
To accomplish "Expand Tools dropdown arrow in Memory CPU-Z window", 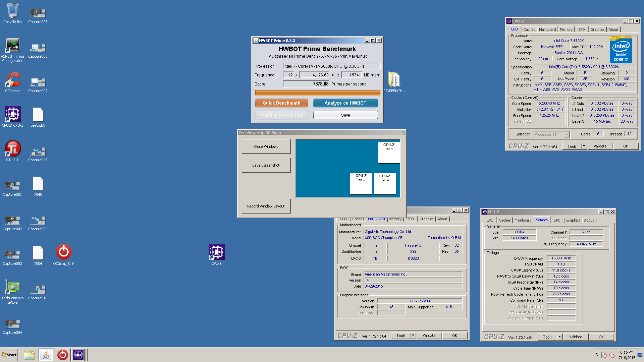I will click(x=559, y=337).
